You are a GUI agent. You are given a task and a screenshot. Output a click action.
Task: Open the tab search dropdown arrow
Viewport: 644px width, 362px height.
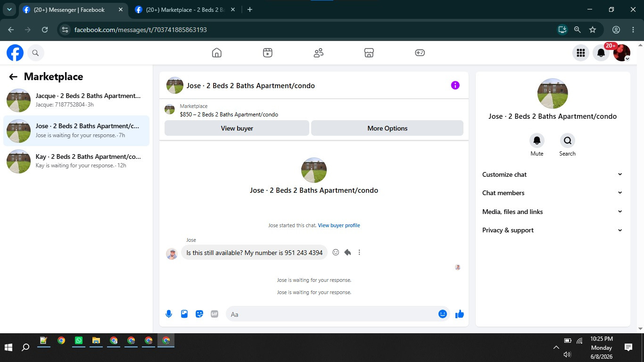9,9
